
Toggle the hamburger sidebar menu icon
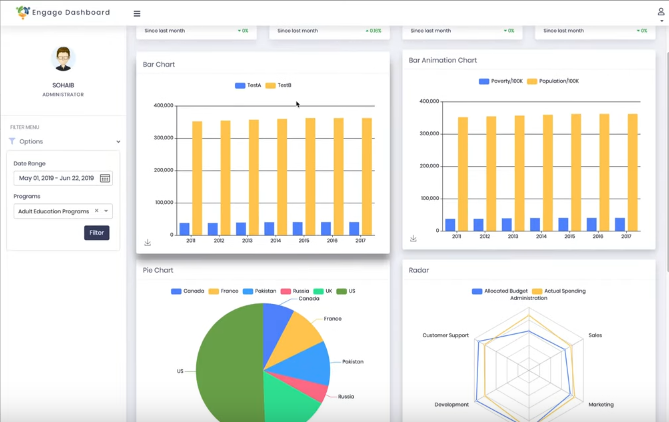coord(137,14)
